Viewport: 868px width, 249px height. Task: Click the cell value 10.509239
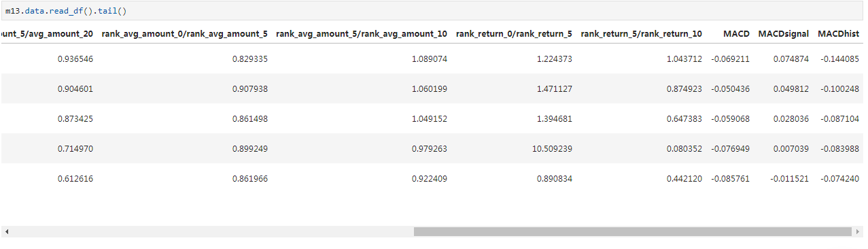click(x=554, y=148)
